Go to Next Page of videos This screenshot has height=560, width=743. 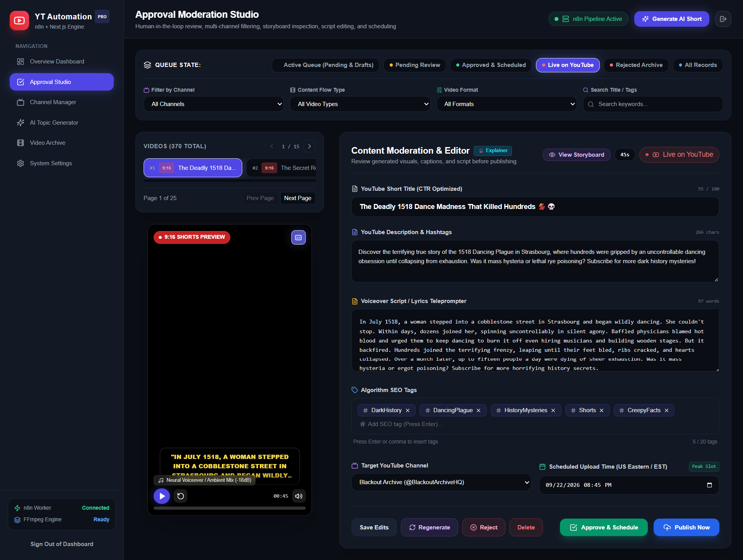[x=298, y=198]
